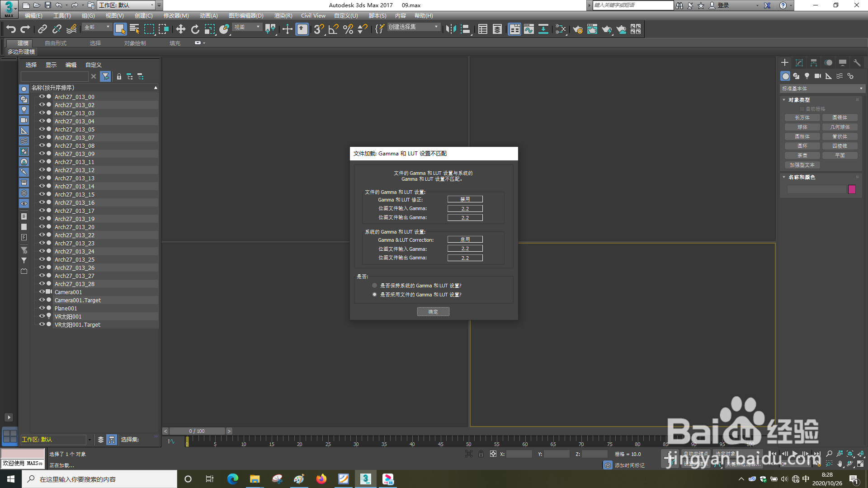868x488 pixels.
Task: Select radio button to keep system Gamma settings
Action: (374, 285)
